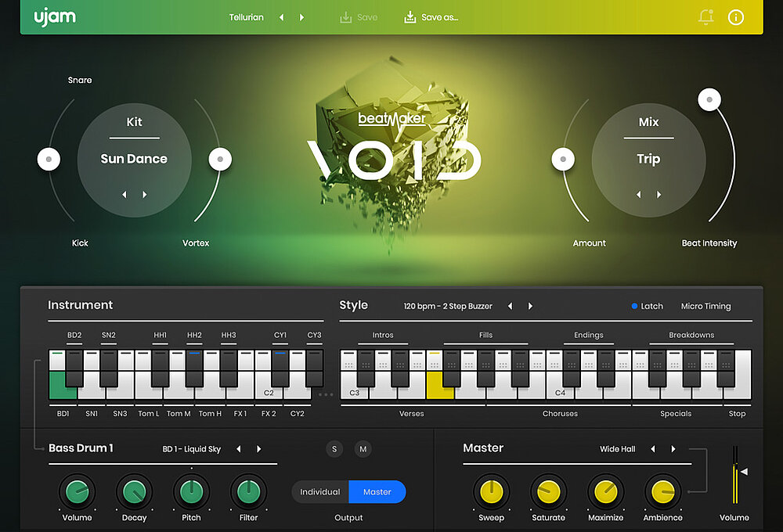Open the Wide Hall ambience selector
The height and width of the screenshot is (532, 783).
[x=617, y=449]
